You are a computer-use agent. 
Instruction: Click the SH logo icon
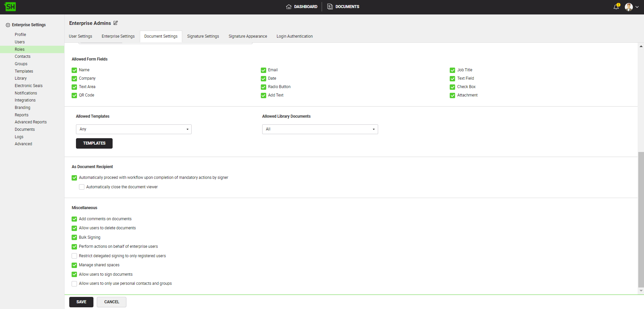(x=10, y=7)
